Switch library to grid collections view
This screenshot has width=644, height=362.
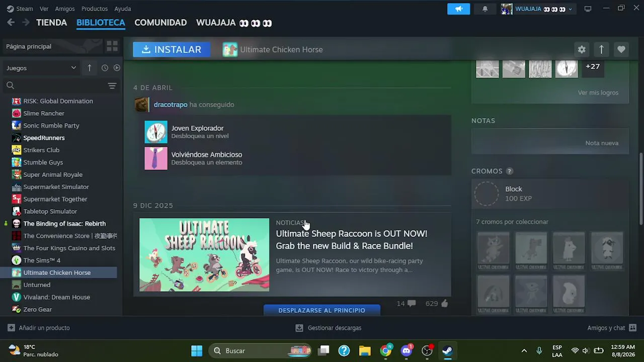pos(112,46)
